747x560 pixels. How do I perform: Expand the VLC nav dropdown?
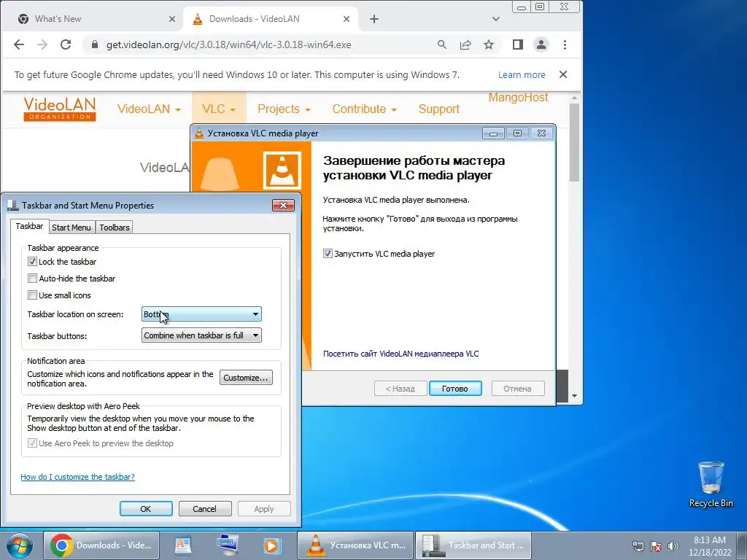[x=219, y=109]
